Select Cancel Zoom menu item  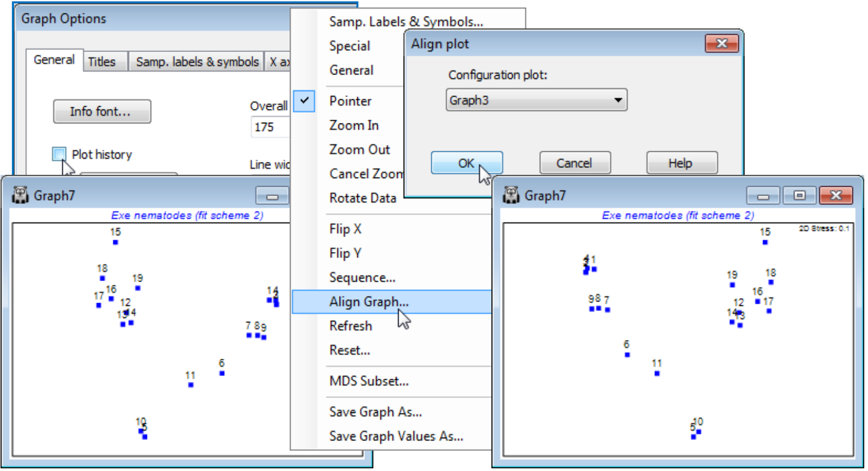[x=366, y=174]
